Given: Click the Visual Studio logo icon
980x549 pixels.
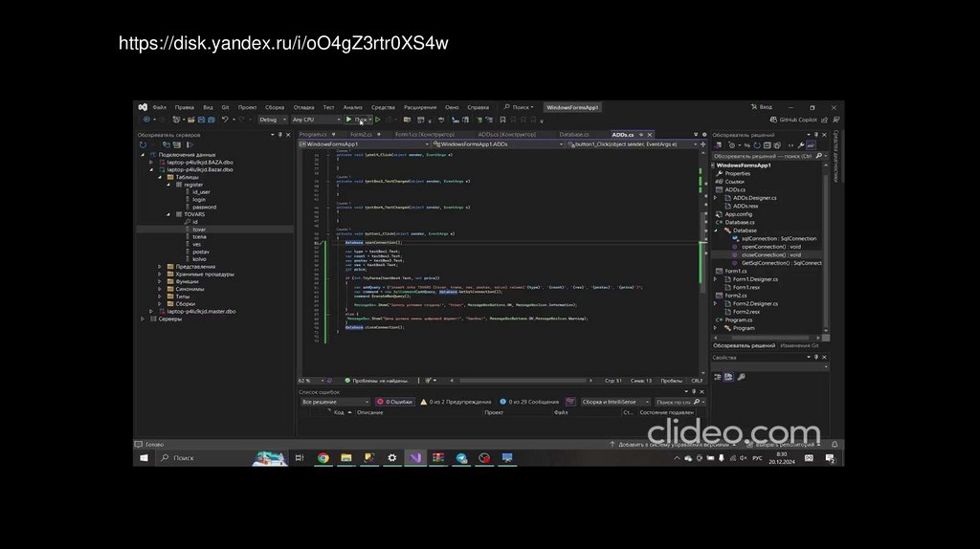Looking at the screenshot, I should [143, 107].
